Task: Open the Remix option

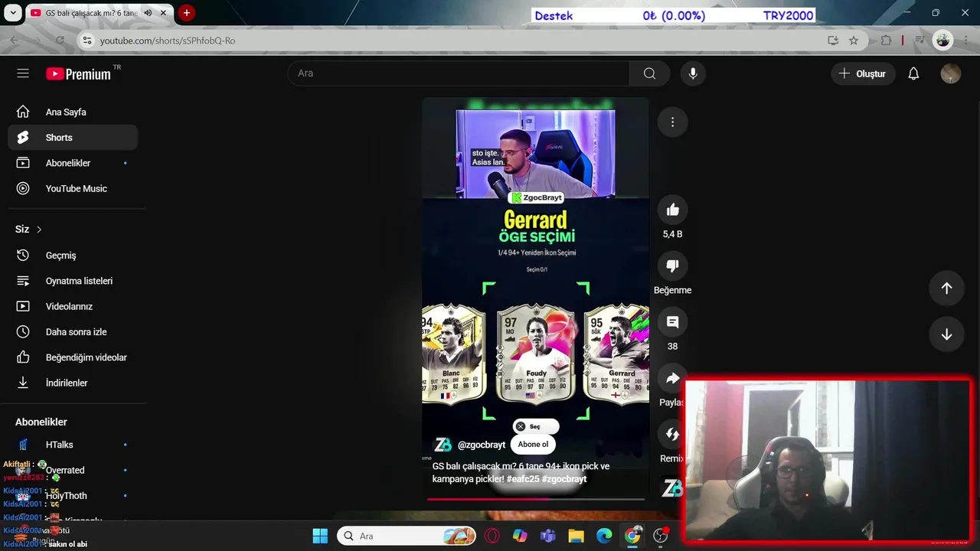Action: pos(672,435)
